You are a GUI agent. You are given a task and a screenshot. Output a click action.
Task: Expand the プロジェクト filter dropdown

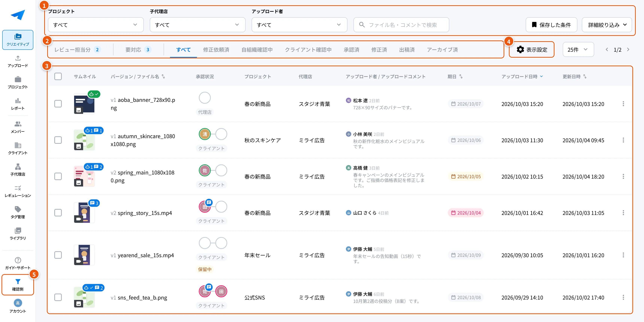95,25
